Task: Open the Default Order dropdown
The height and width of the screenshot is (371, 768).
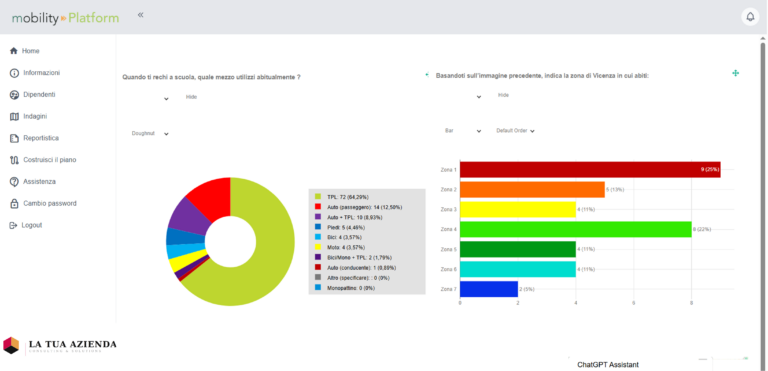Action: click(x=515, y=131)
